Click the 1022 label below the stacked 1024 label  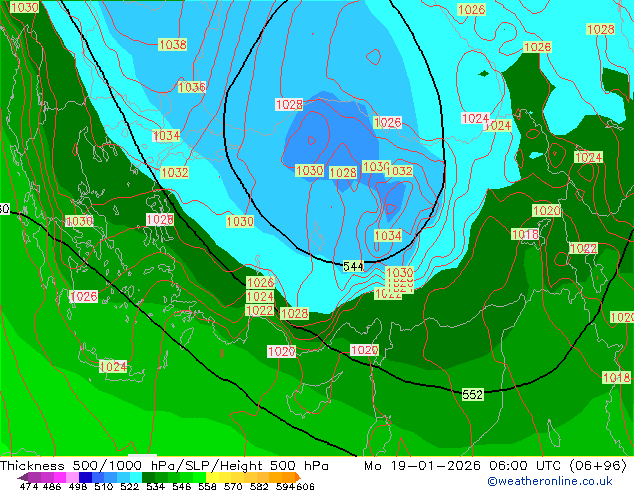(260, 310)
